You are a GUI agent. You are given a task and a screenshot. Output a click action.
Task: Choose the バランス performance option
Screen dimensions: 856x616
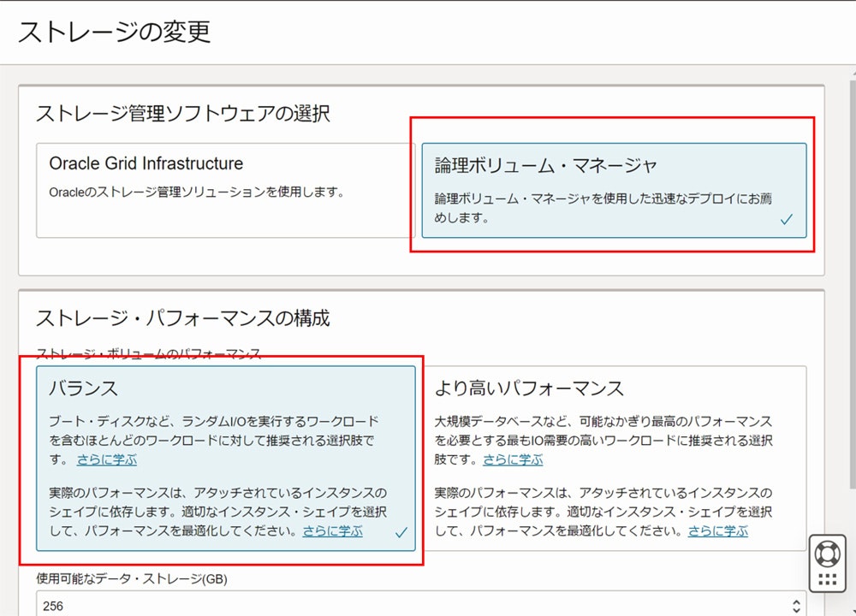[x=225, y=459]
